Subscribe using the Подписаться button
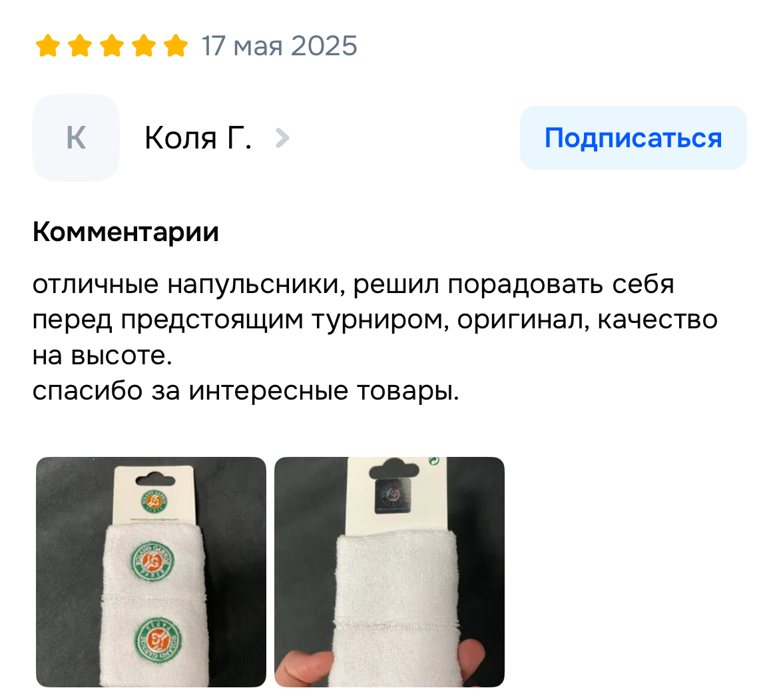This screenshot has width=779, height=700. pos(633,138)
